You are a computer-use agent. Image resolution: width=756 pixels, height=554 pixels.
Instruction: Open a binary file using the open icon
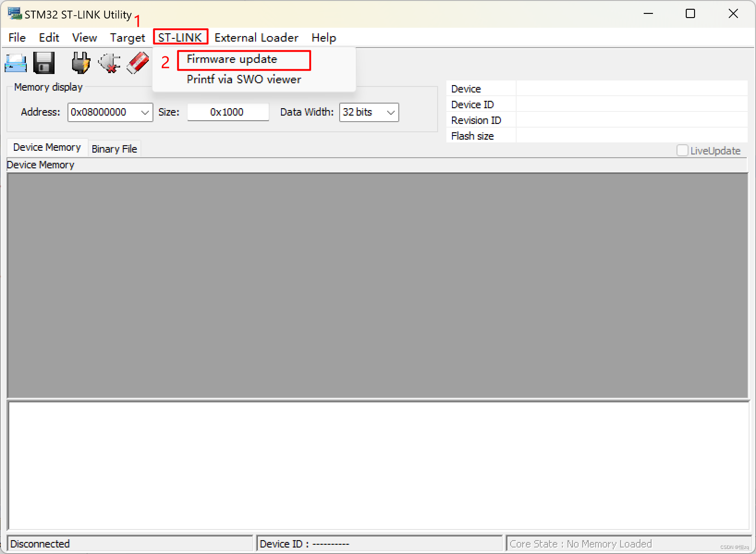[15, 63]
